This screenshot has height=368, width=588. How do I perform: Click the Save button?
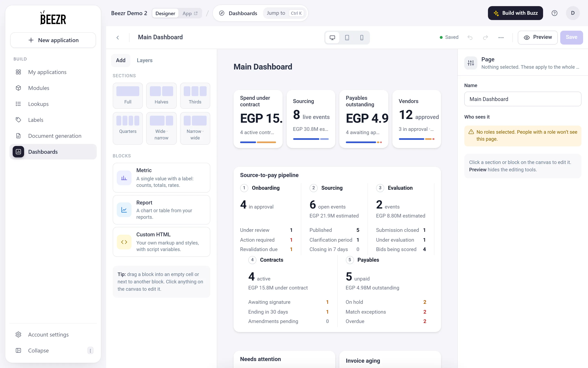click(x=571, y=37)
